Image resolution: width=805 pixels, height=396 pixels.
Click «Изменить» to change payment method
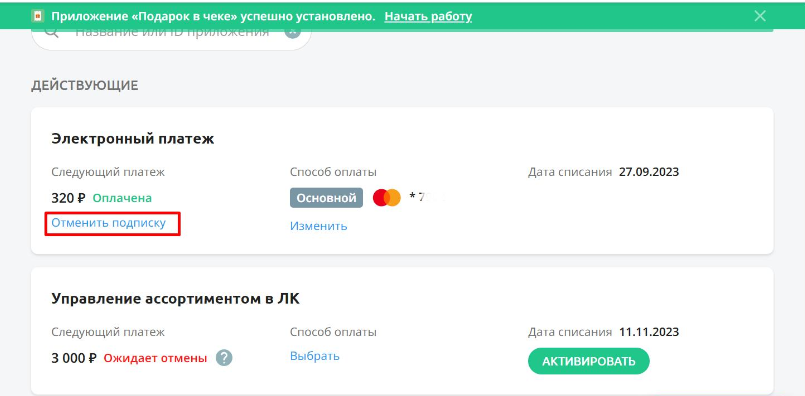click(x=318, y=226)
